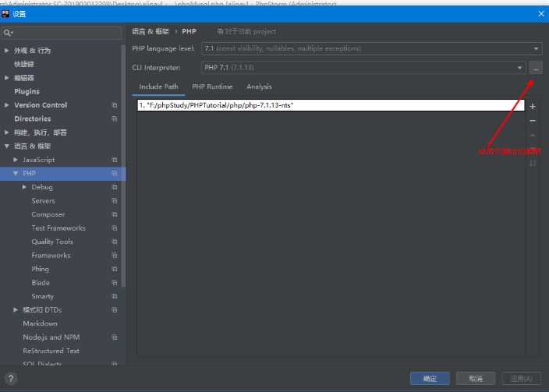Click project-level icon beside Servers

[115, 200]
